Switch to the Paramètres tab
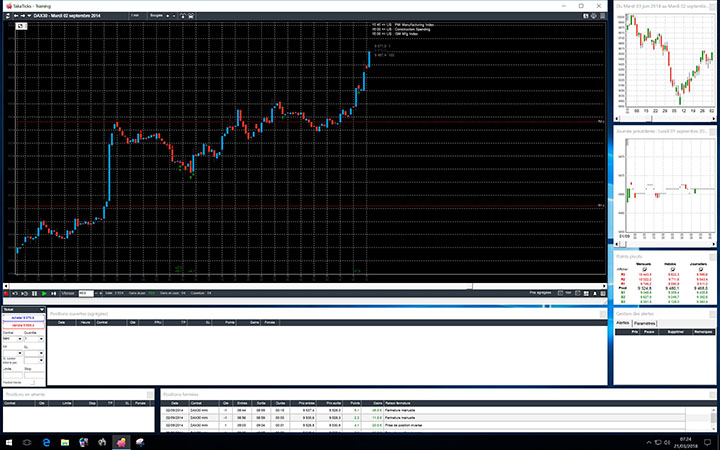The width and height of the screenshot is (720, 450). (645, 323)
